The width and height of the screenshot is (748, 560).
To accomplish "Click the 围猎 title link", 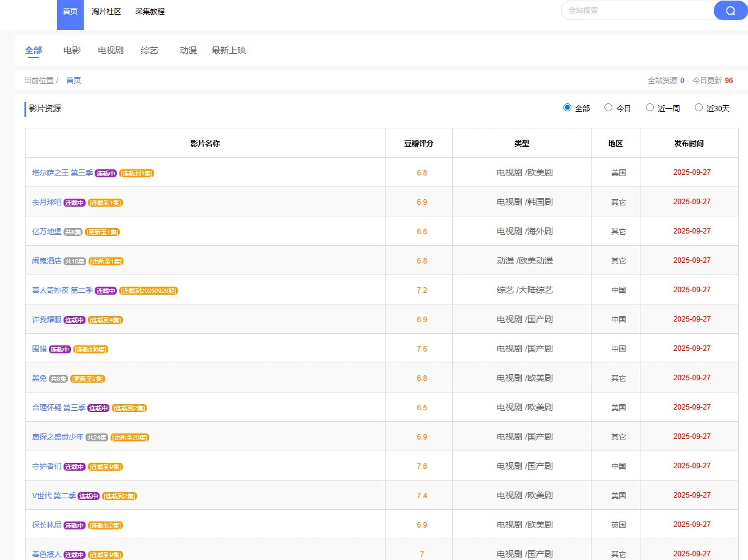I will coord(39,348).
